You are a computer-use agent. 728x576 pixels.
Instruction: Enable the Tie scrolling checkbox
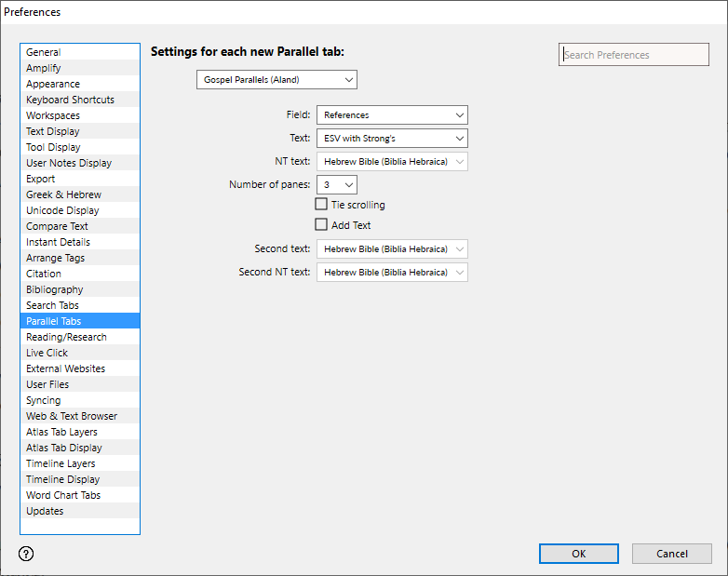(x=321, y=205)
